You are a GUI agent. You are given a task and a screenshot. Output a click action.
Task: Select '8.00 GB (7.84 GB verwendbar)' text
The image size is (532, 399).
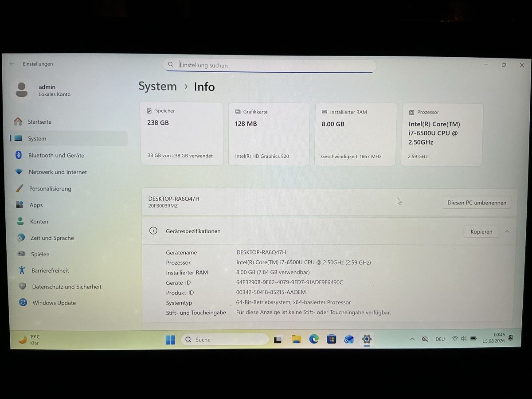(273, 272)
